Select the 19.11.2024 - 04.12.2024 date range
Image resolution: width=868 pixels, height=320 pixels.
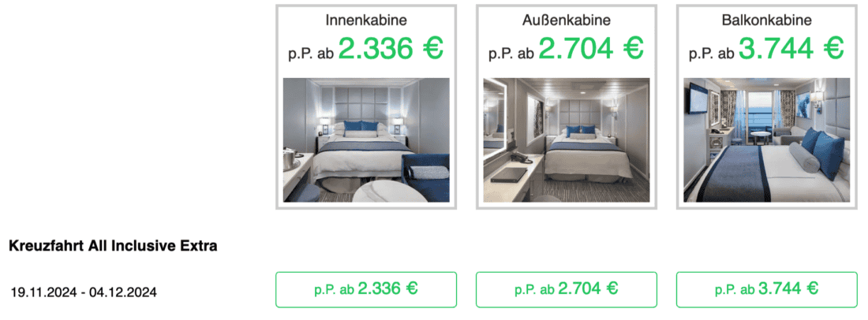pyautogui.click(x=84, y=292)
